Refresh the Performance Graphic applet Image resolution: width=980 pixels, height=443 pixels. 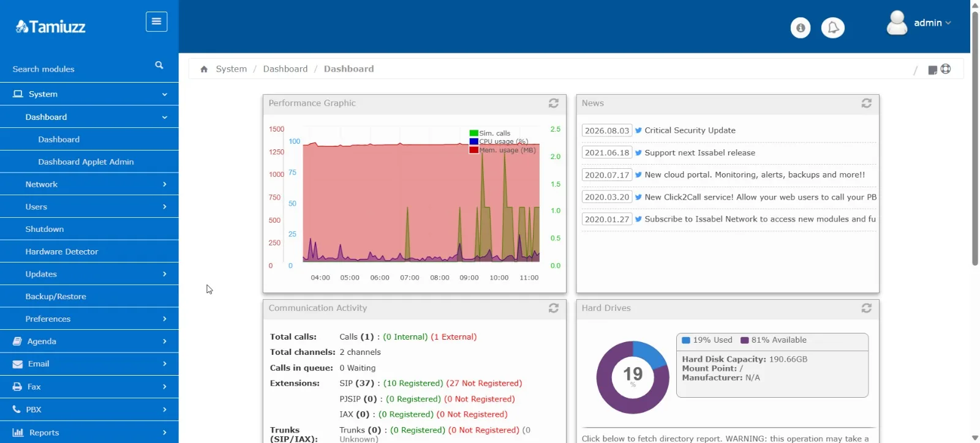554,103
